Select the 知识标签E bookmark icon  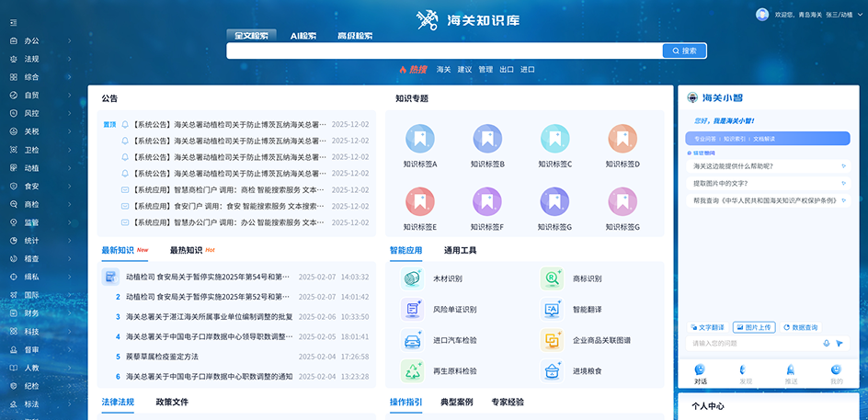click(420, 201)
